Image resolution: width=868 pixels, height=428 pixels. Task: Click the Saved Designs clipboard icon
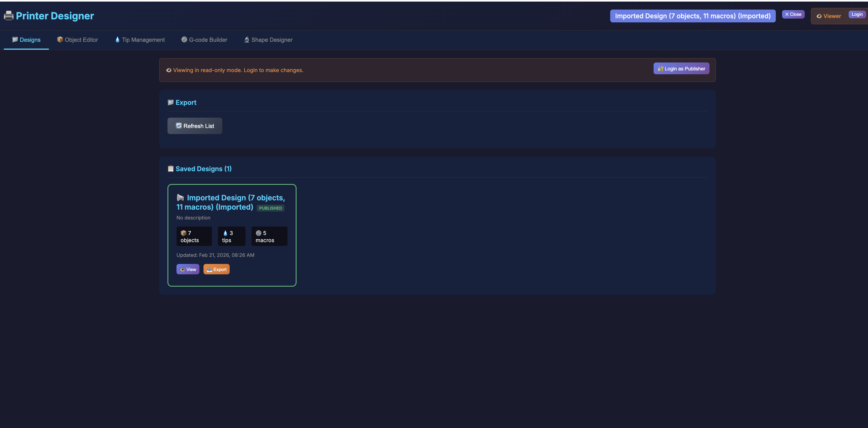click(x=170, y=169)
